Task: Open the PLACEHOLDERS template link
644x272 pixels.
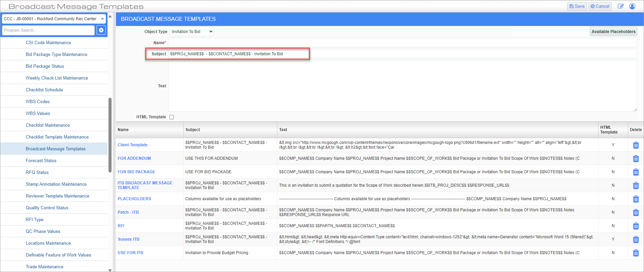Action: pyautogui.click(x=134, y=199)
